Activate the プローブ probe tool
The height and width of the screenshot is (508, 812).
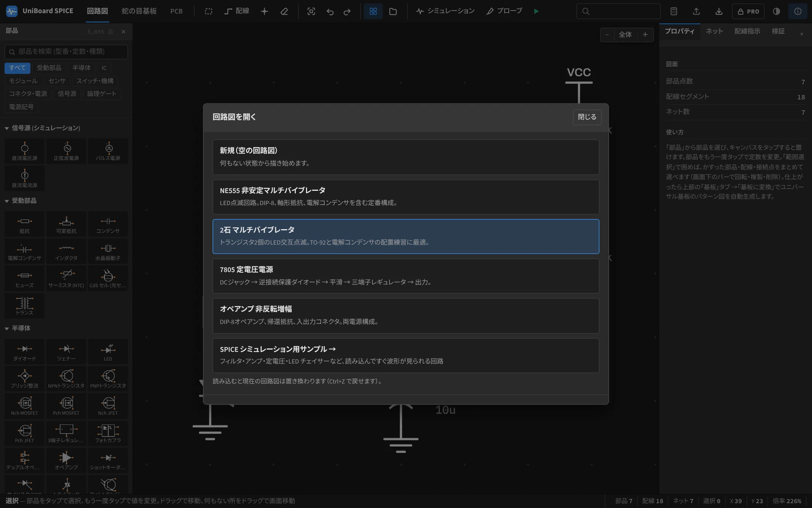click(504, 11)
